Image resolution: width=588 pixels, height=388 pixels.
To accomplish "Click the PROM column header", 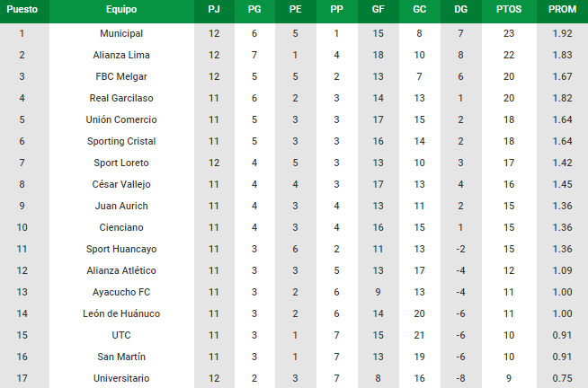I will pos(562,9).
